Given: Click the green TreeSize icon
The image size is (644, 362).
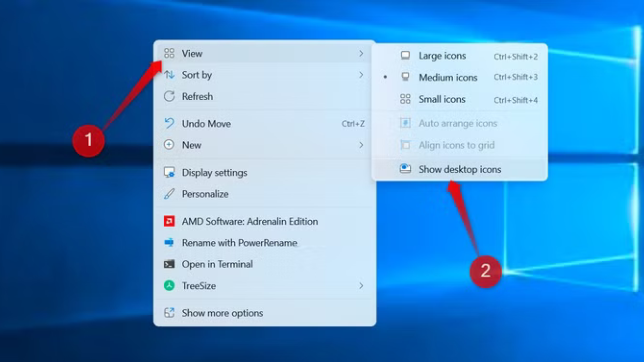Looking at the screenshot, I should pos(169,286).
